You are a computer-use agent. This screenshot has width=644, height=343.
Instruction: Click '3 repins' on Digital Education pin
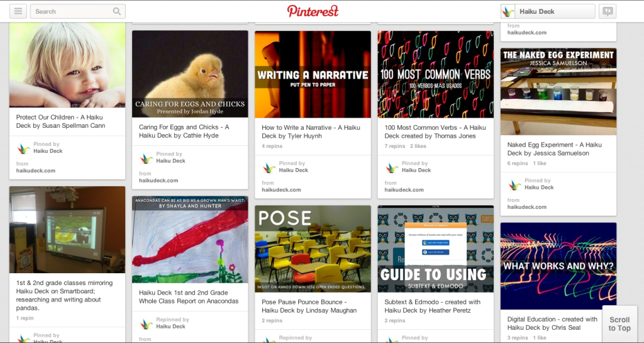[518, 338]
